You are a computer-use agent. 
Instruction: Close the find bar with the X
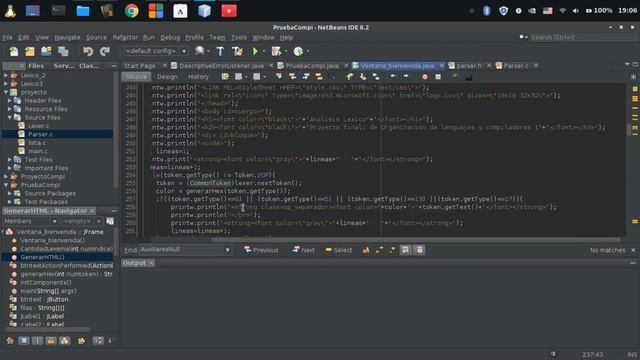633,250
